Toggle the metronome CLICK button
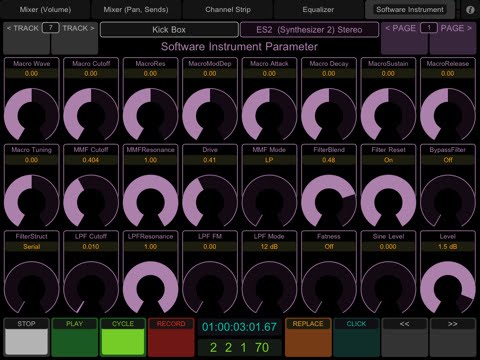 point(356,337)
